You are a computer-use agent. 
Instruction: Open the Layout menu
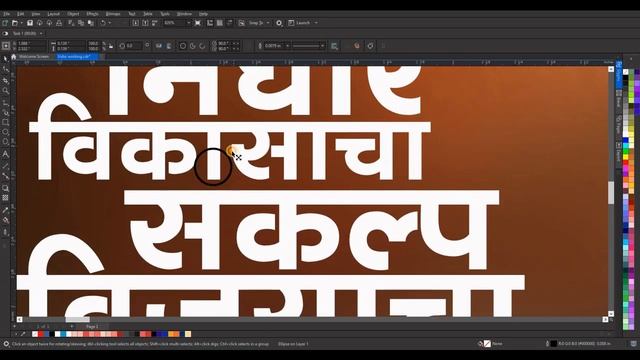(x=53, y=14)
